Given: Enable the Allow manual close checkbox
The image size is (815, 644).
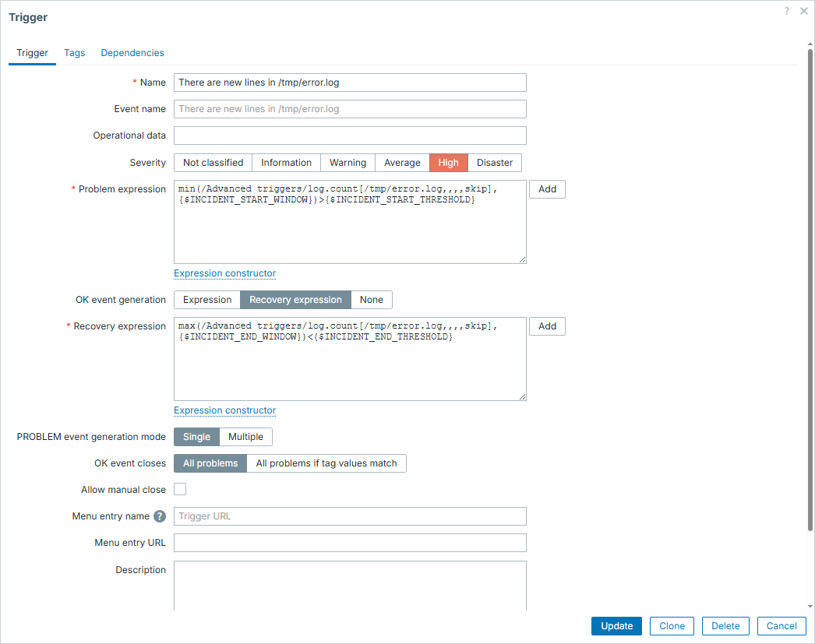Looking at the screenshot, I should click(180, 490).
